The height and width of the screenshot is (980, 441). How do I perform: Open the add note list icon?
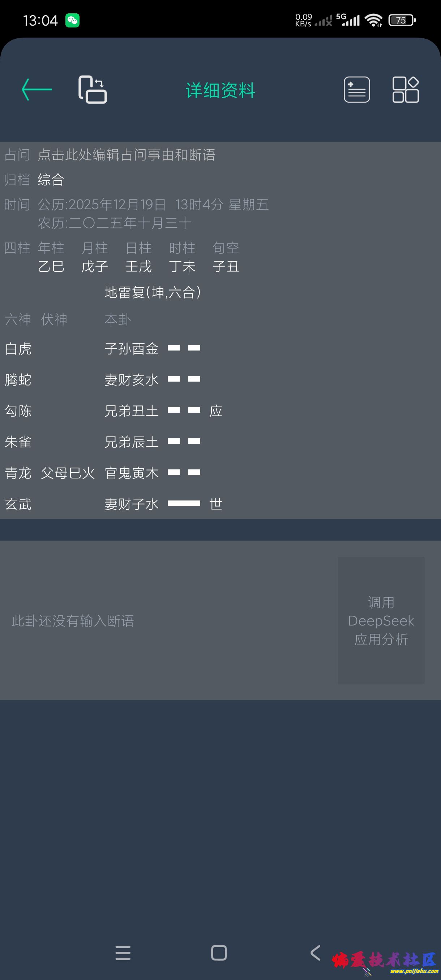pos(356,90)
